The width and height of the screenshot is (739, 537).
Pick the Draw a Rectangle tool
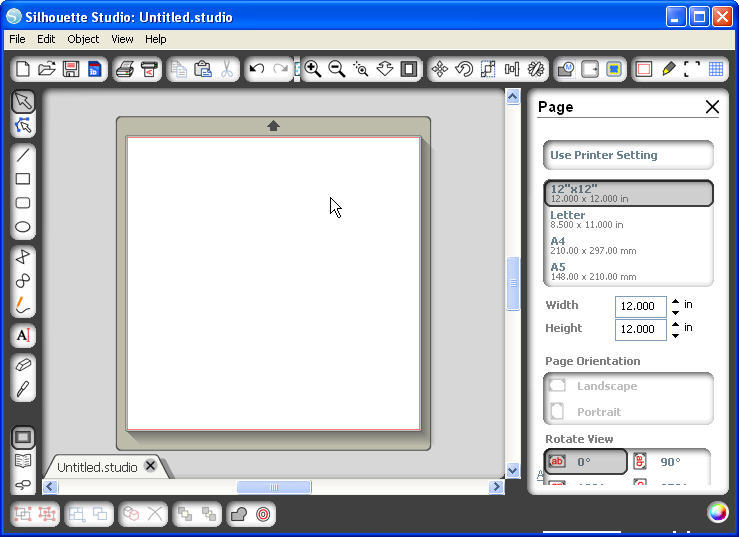tap(23, 179)
